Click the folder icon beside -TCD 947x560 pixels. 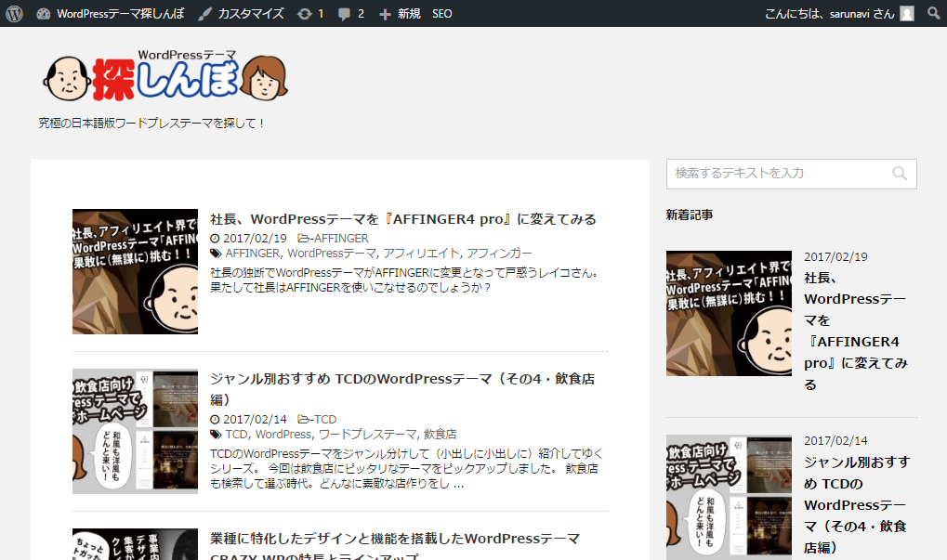coord(303,420)
